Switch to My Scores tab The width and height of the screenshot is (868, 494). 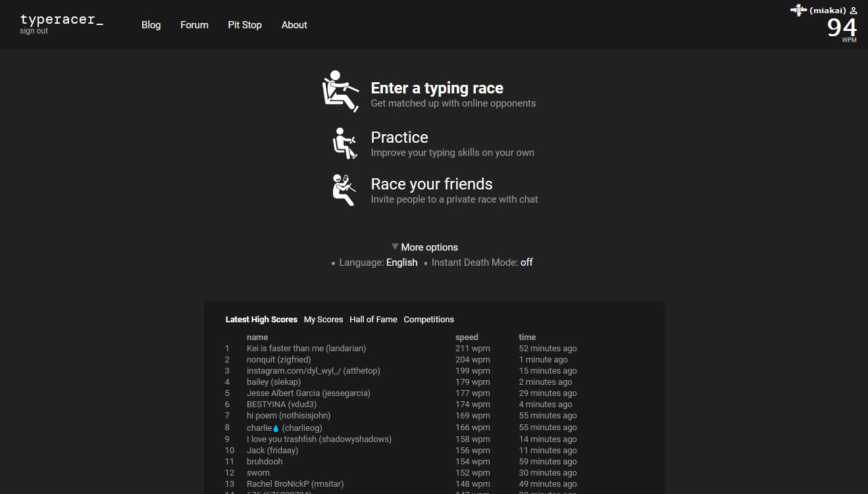323,320
